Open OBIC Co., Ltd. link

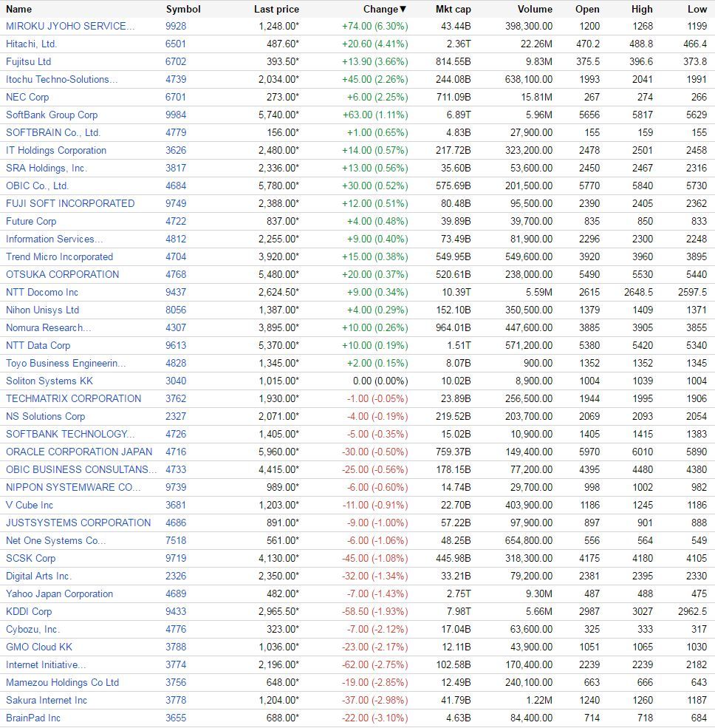37,186
